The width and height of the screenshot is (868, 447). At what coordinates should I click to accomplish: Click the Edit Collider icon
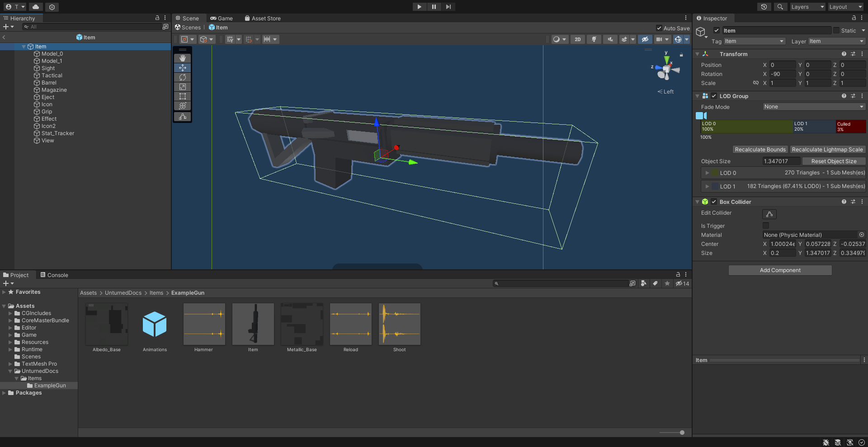pyautogui.click(x=769, y=214)
